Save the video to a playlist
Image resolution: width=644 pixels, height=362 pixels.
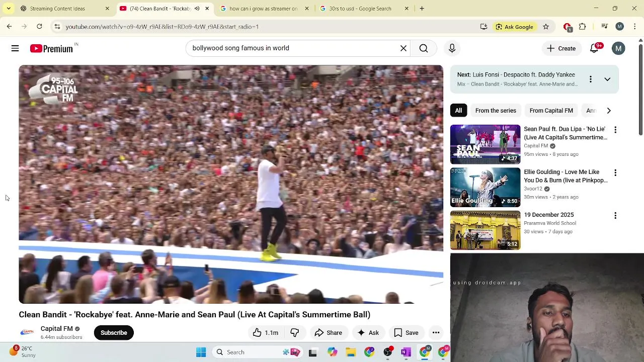[x=406, y=332]
